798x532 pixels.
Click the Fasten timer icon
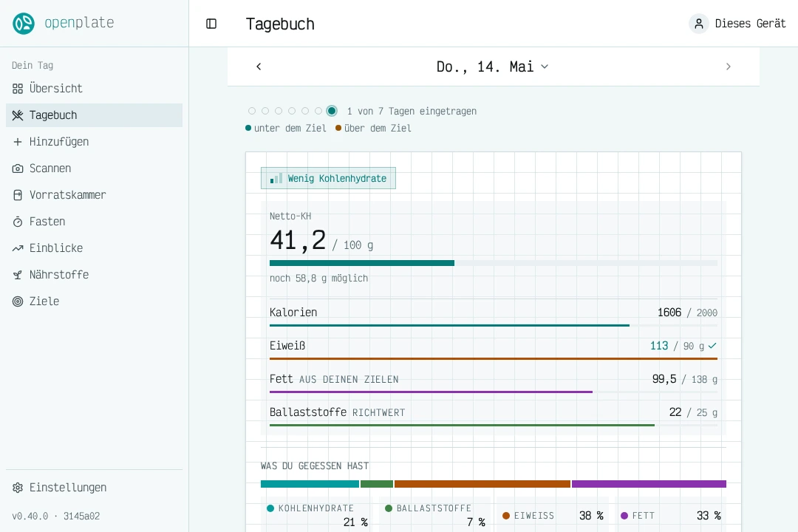coord(18,222)
